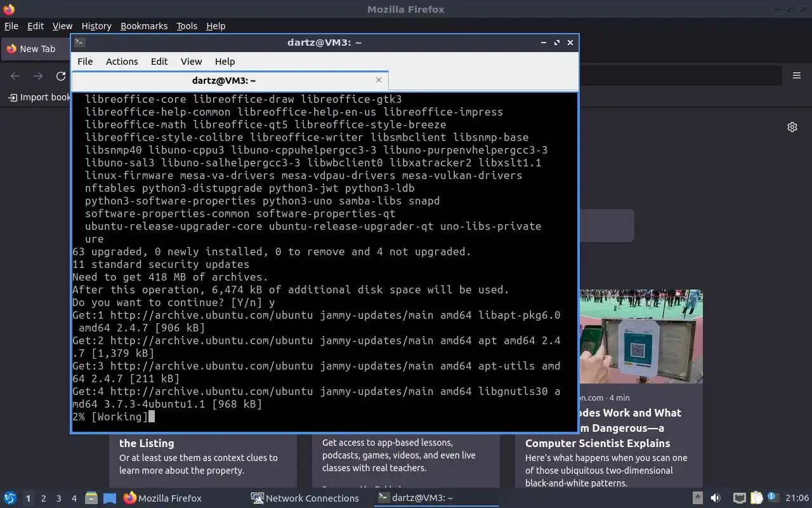
Task: Close the dartz@VM3 terminal tab
Action: 379,80
